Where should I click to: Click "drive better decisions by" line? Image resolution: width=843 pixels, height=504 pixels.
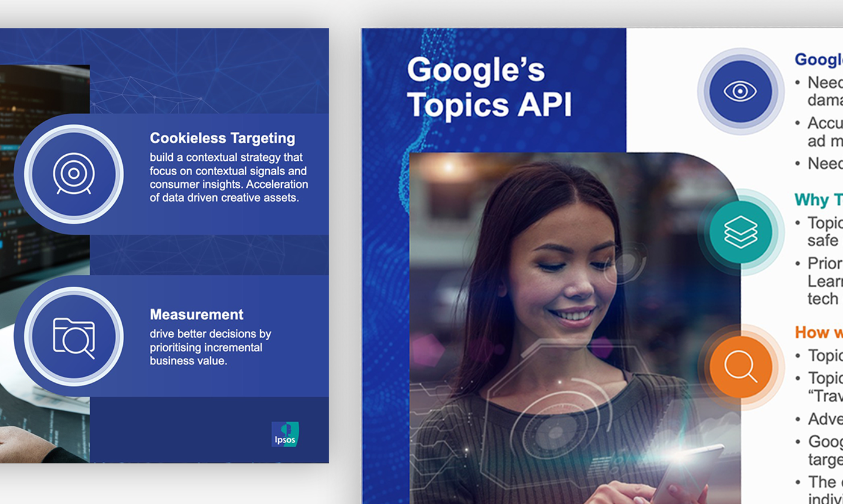(x=210, y=334)
